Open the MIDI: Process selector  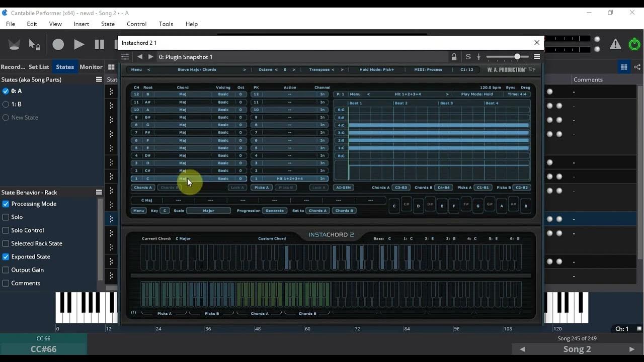pos(428,70)
